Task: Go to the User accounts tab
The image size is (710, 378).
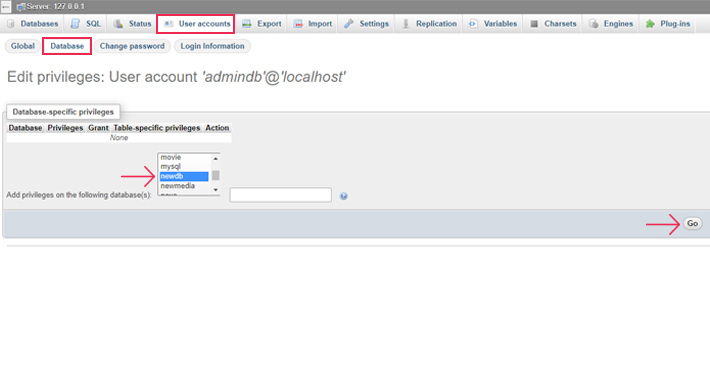Action: click(x=196, y=24)
